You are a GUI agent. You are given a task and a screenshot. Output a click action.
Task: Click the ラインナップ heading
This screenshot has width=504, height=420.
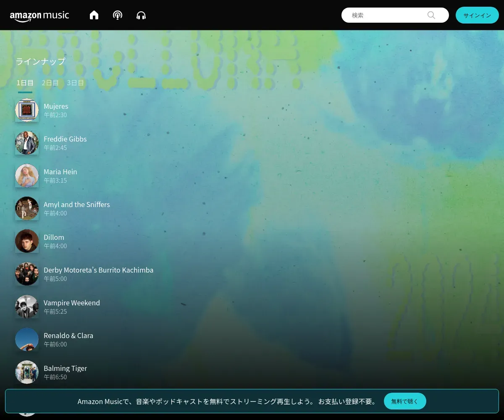[40, 61]
